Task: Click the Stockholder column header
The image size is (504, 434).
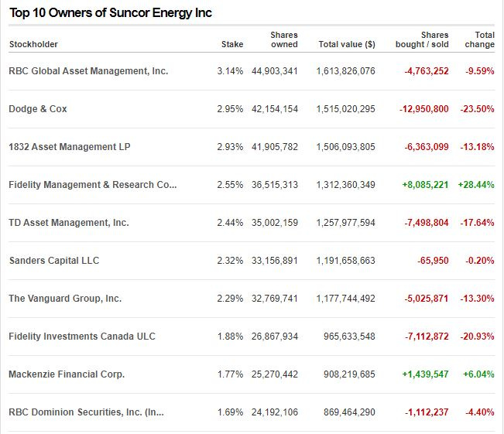Action: point(33,44)
